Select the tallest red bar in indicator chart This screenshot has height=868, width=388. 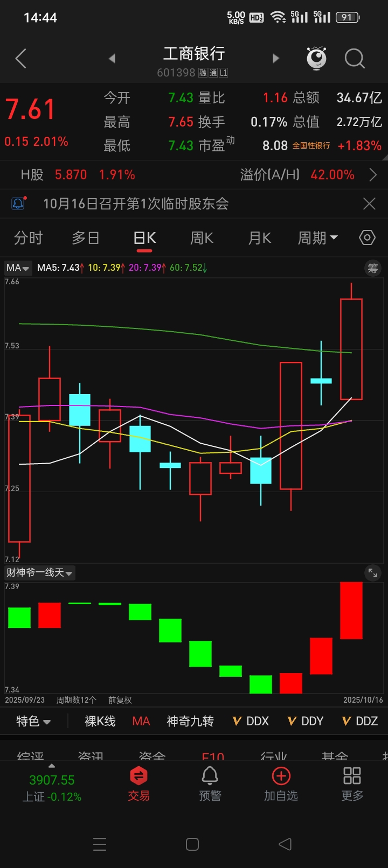coord(351,611)
